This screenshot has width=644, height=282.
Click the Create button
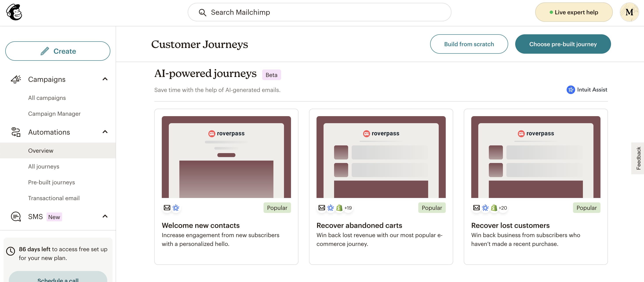(x=58, y=51)
